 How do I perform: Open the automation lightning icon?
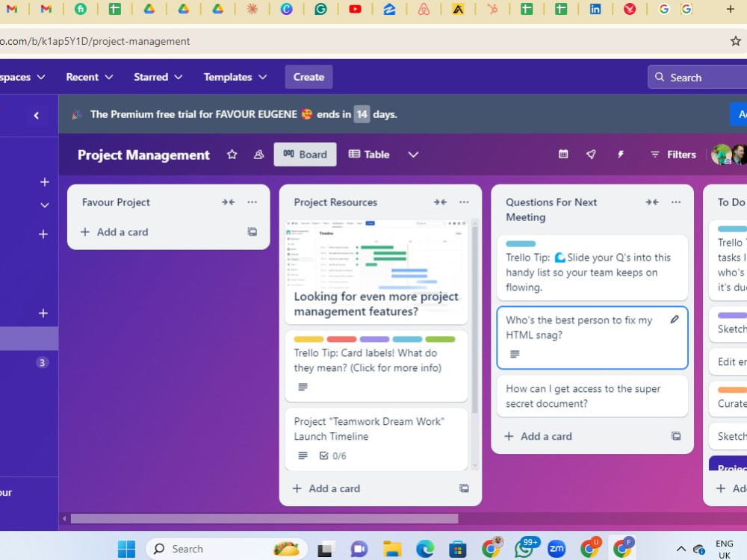tap(620, 154)
